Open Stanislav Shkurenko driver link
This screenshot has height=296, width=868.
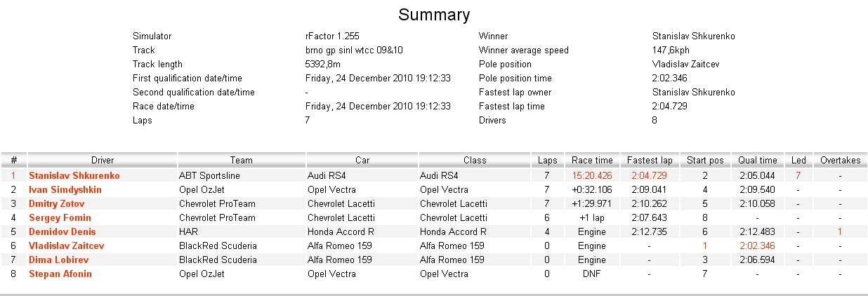click(74, 175)
